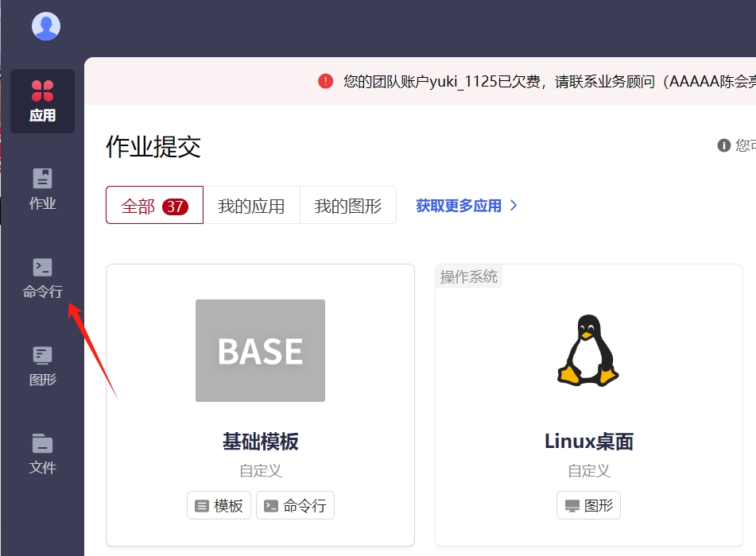
Task: Switch to the 全部 tab
Action: [154, 206]
